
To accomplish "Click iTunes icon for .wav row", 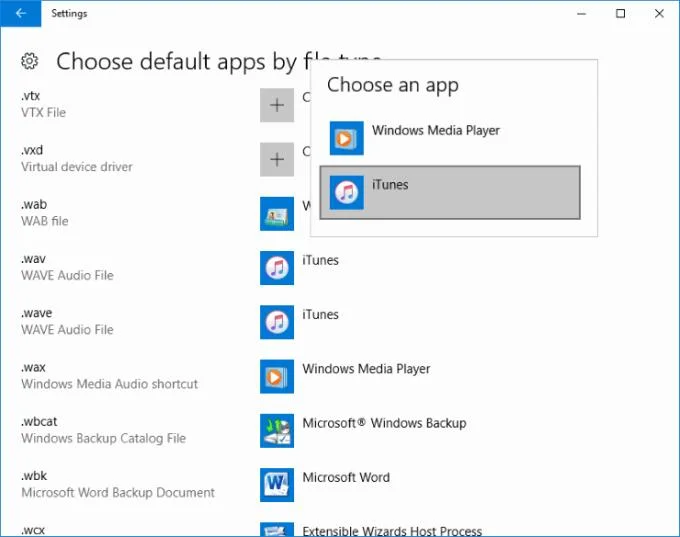I will pos(277,268).
